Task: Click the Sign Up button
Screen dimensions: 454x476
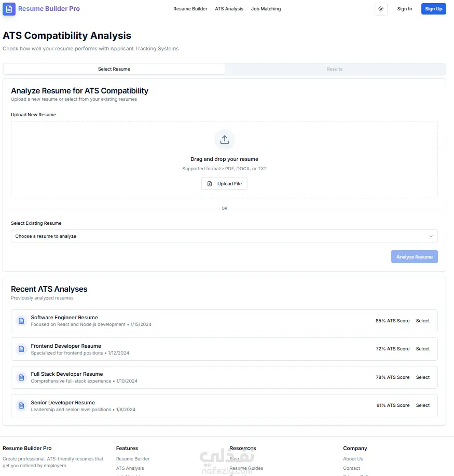Action: tap(433, 9)
